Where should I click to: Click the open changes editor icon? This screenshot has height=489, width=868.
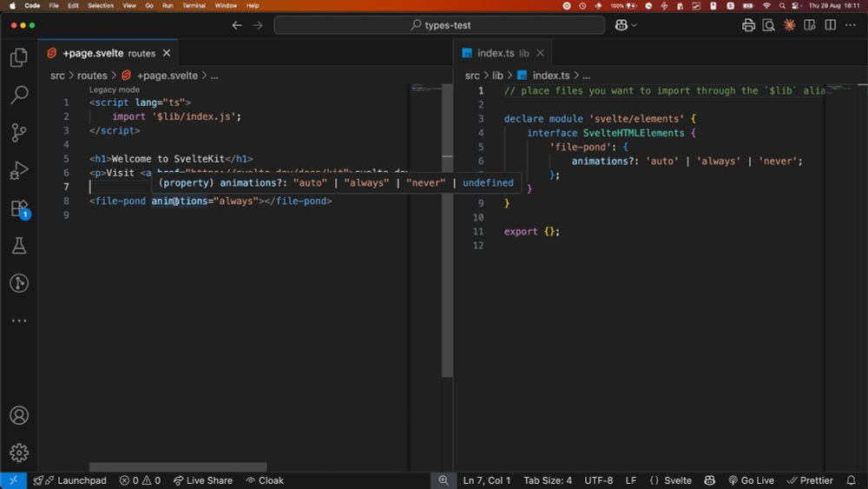pos(809,25)
